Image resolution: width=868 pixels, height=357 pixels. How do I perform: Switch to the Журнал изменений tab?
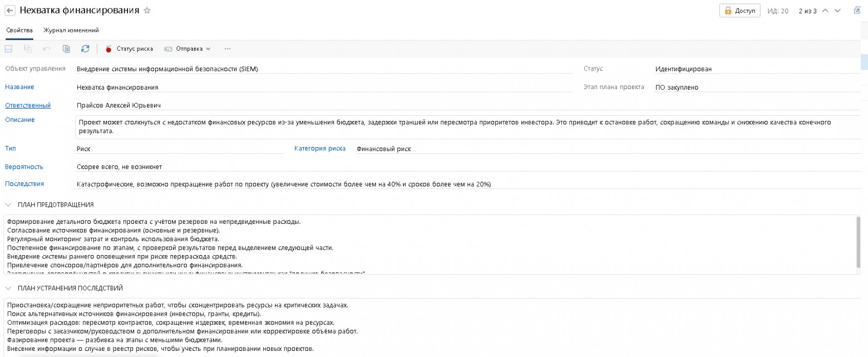click(71, 31)
